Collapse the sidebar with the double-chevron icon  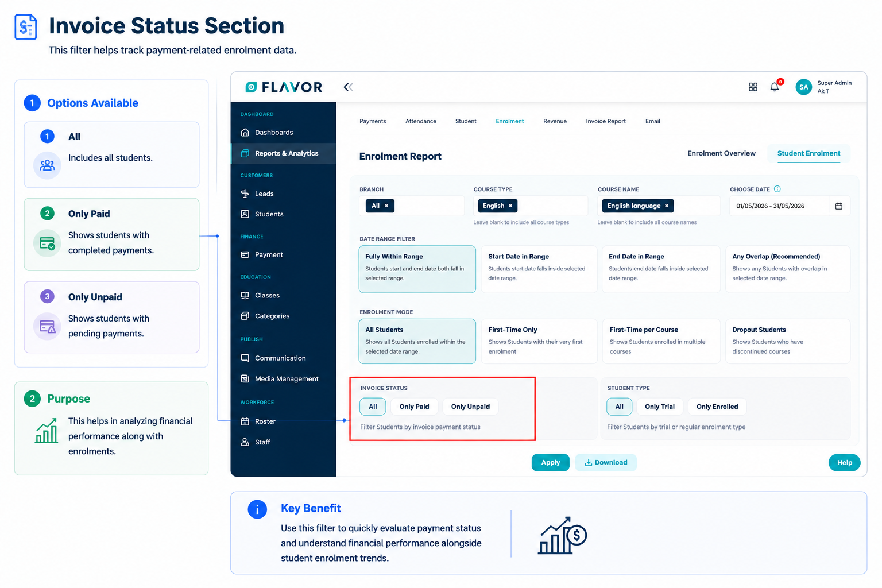pos(348,87)
